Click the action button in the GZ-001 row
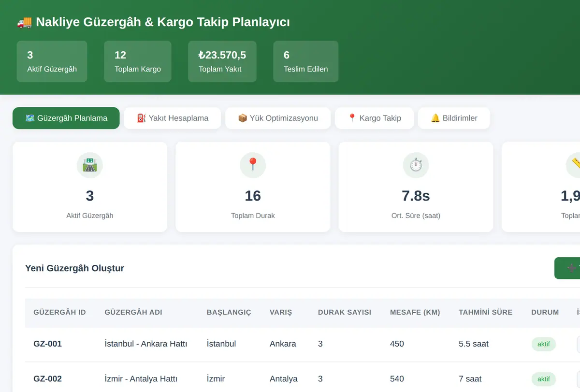 click(x=578, y=345)
